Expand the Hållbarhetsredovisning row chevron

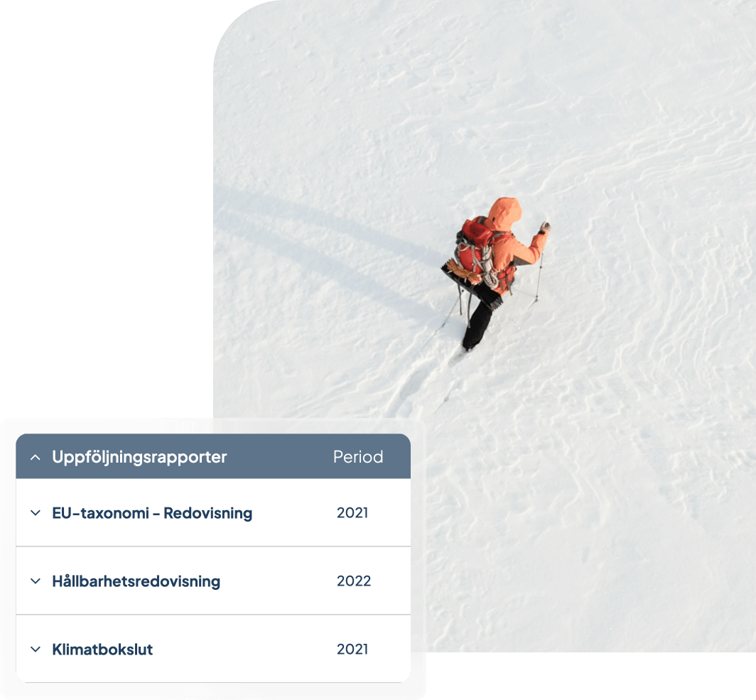36,581
